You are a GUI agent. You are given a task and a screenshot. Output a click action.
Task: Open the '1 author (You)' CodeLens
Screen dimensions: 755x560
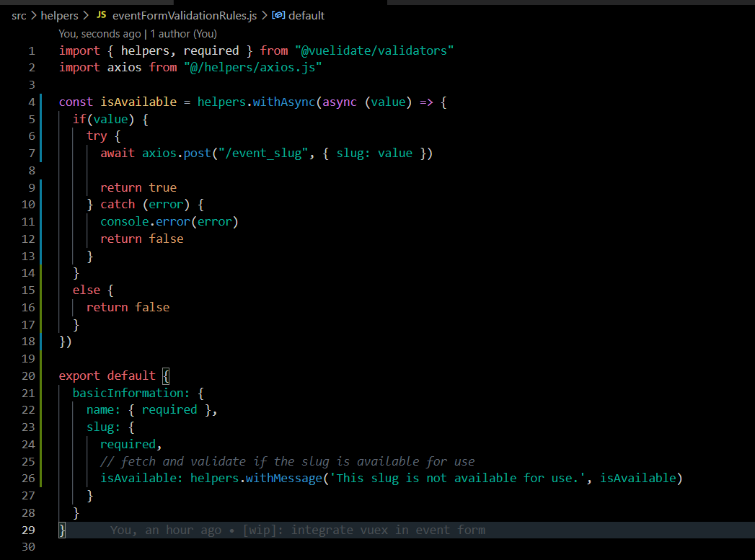click(183, 34)
